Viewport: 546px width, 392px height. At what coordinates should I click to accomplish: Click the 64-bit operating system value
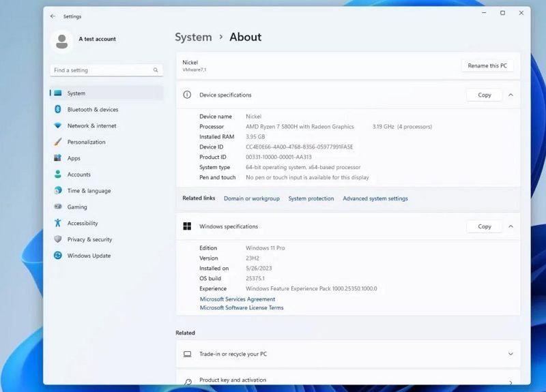pos(303,167)
